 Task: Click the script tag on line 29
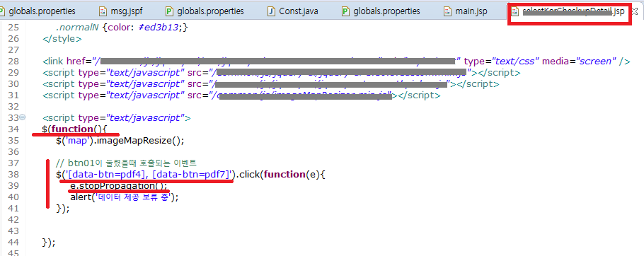coord(281,73)
